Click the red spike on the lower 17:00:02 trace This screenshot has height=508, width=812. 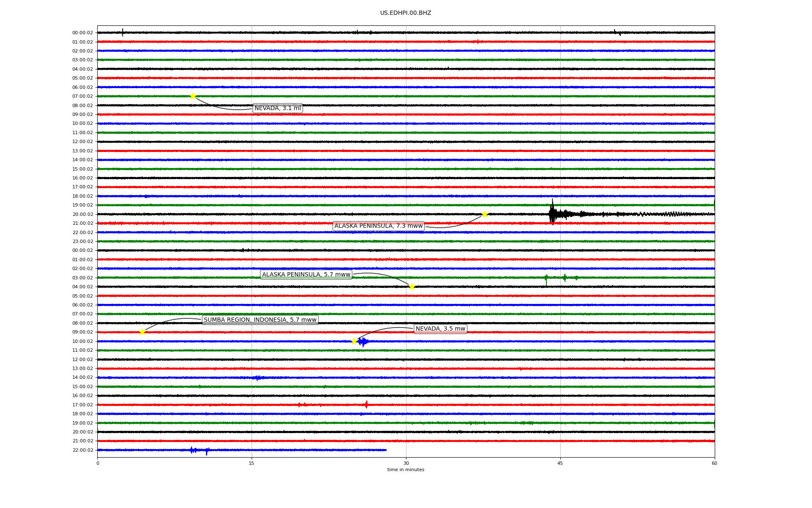point(366,404)
